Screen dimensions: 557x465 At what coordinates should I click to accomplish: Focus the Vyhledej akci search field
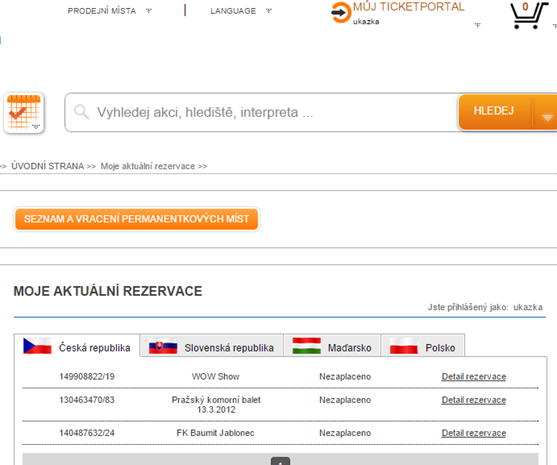[x=261, y=112]
